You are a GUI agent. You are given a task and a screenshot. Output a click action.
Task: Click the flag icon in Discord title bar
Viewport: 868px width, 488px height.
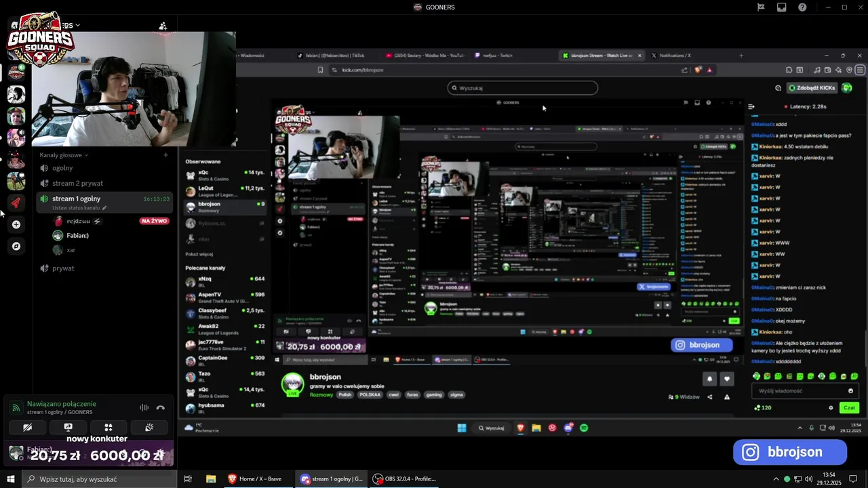761,7
